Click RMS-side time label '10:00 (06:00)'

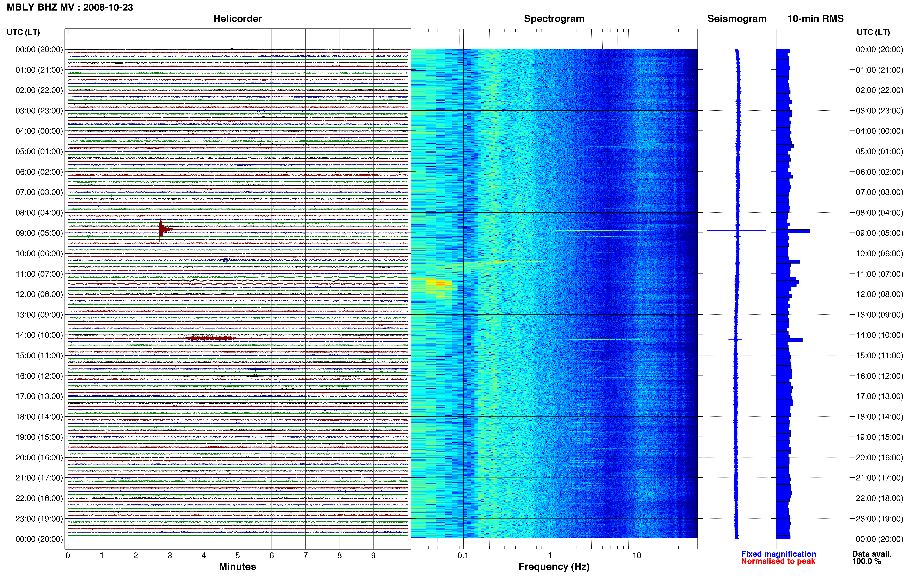coord(879,253)
